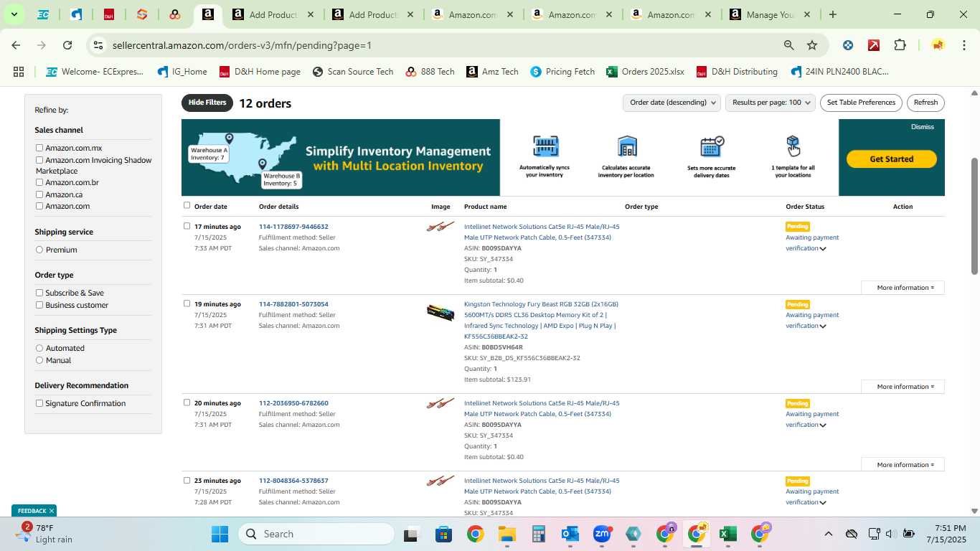This screenshot has height=551, width=980.
Task: Click the Hide Filters button
Action: click(x=207, y=103)
